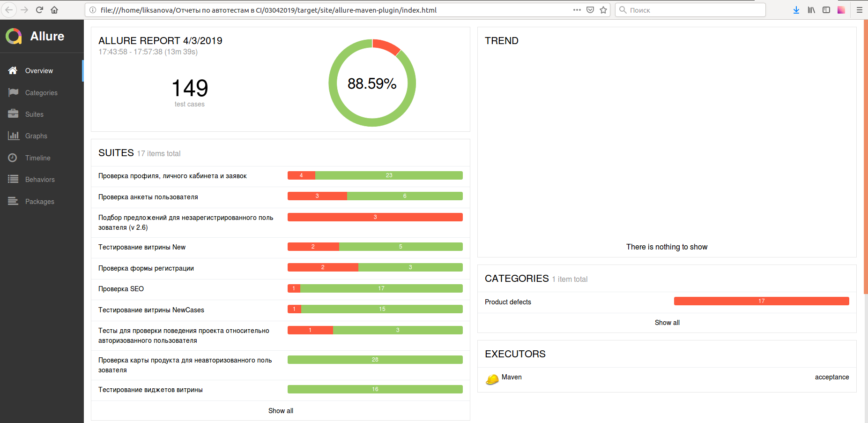Open the browser library
868x423 pixels.
(811, 10)
